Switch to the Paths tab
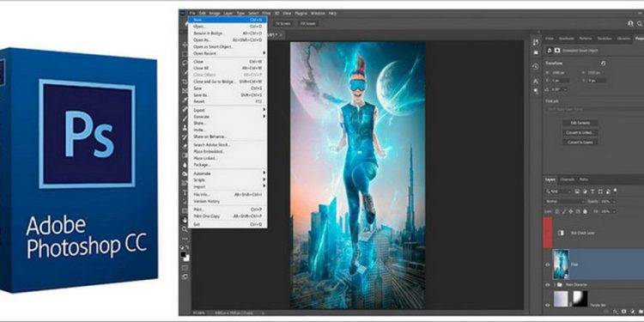Image resolution: width=644 pixels, height=322 pixels. 584,179
